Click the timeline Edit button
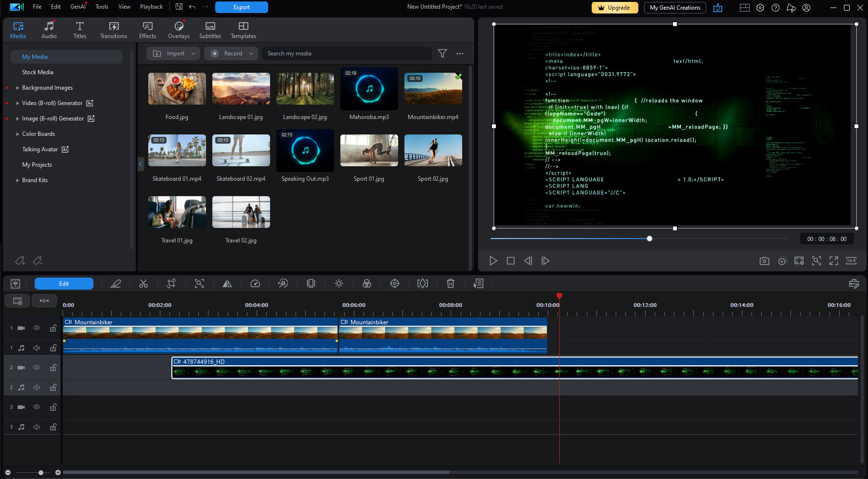 tap(64, 283)
